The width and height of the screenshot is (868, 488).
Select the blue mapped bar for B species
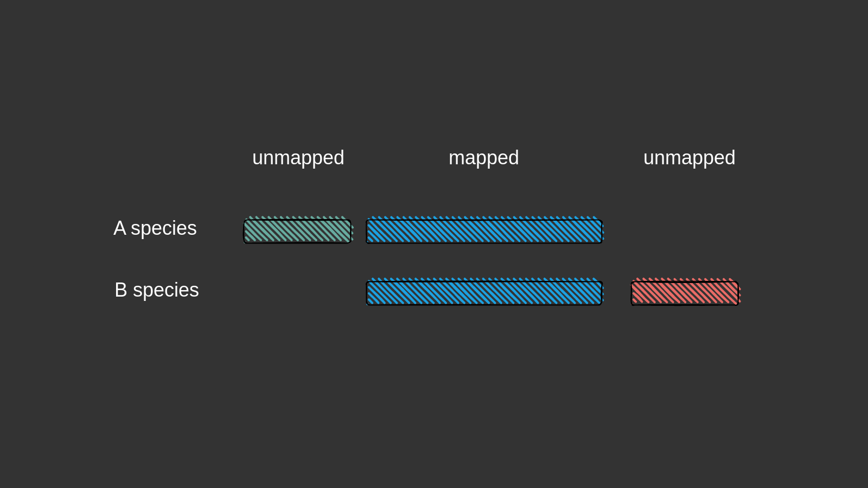pos(484,292)
